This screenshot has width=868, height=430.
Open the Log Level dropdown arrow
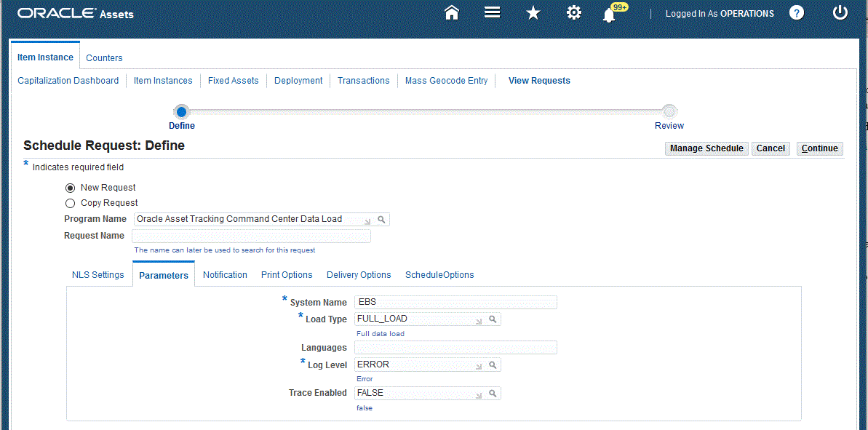[479, 365]
